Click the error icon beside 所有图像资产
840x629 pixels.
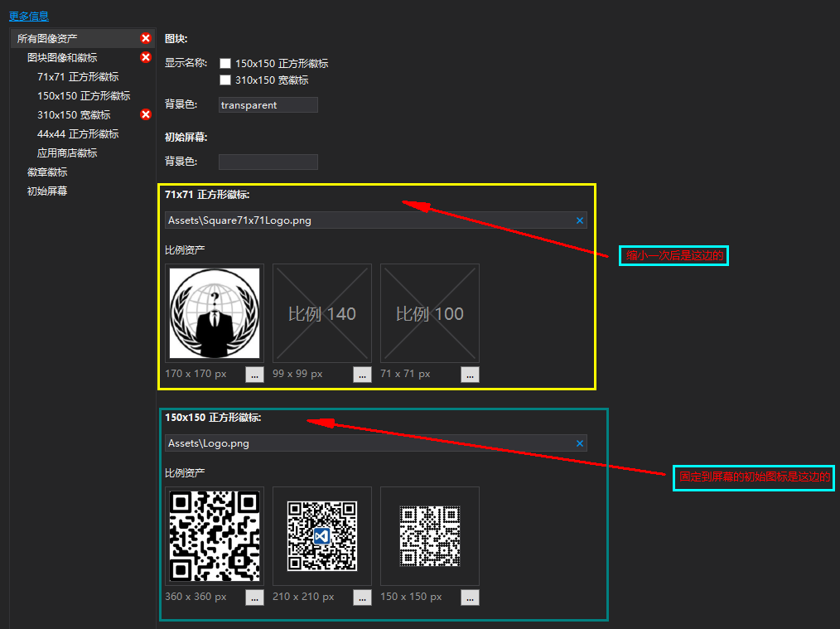tap(146, 38)
